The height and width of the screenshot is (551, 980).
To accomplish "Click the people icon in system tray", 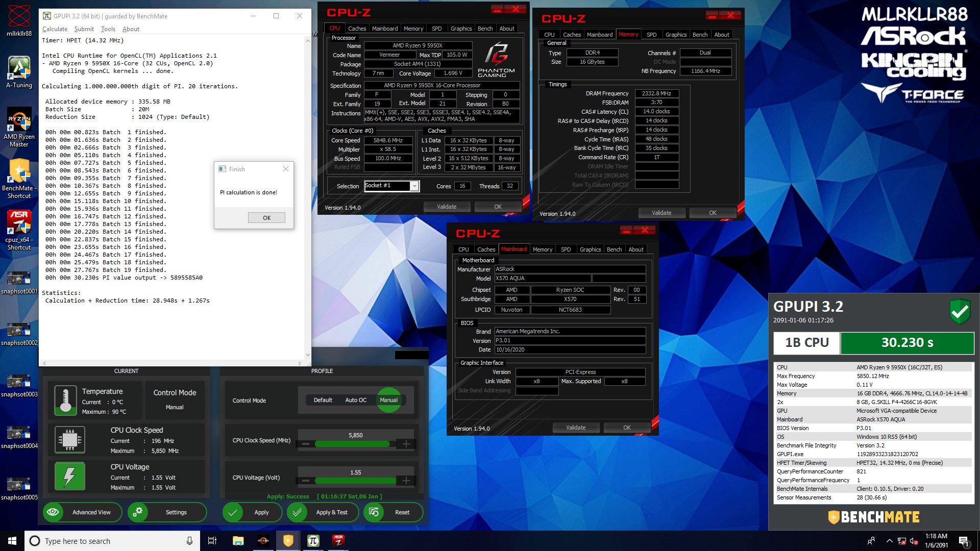I will (871, 541).
